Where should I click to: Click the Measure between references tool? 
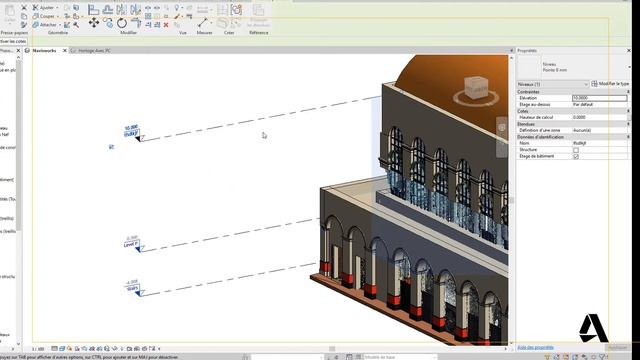coord(203,22)
